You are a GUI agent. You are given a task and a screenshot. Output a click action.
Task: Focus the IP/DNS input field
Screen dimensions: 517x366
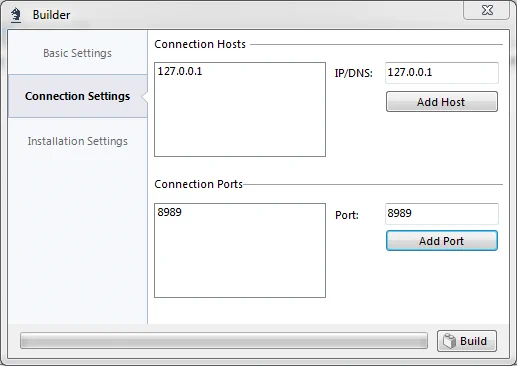click(442, 72)
